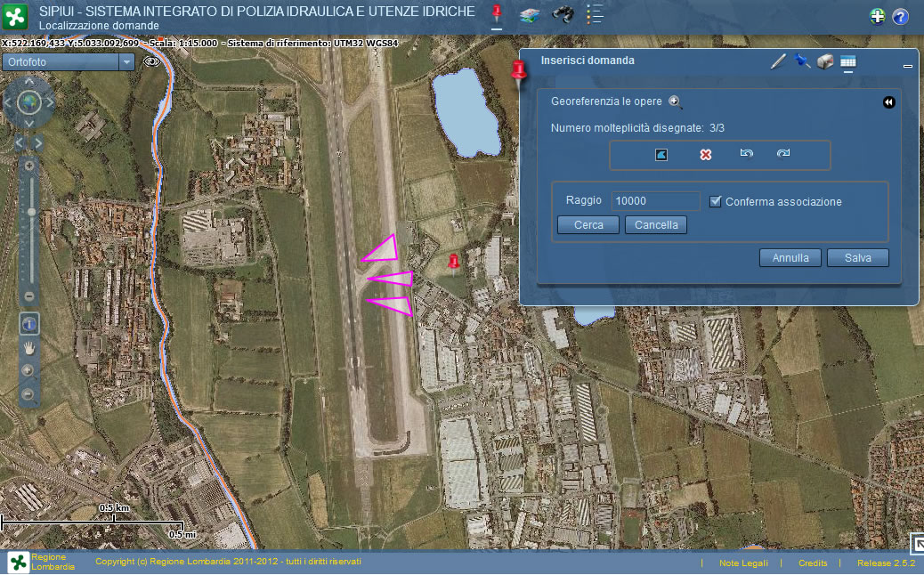
Task: Undo the last drawing action
Action: click(747, 153)
